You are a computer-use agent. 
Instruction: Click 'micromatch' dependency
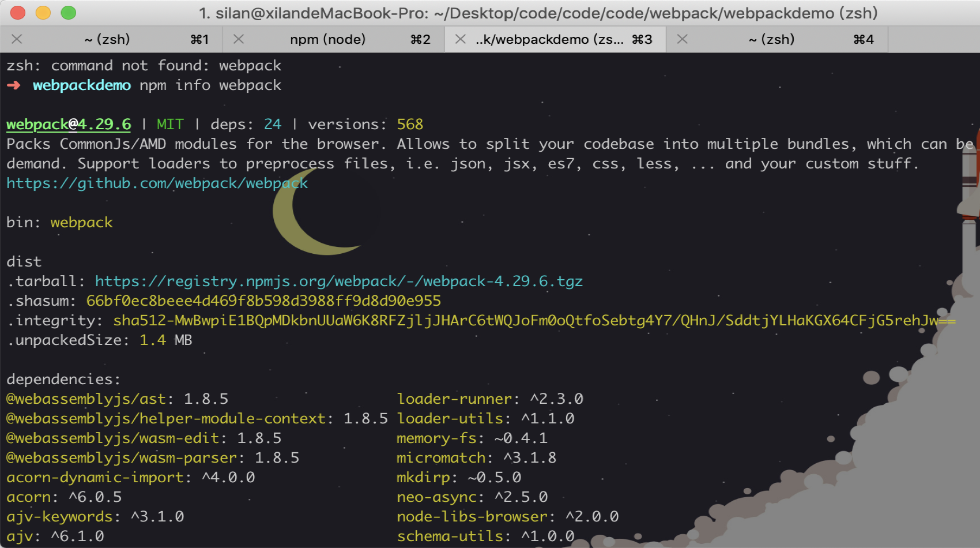(x=441, y=458)
